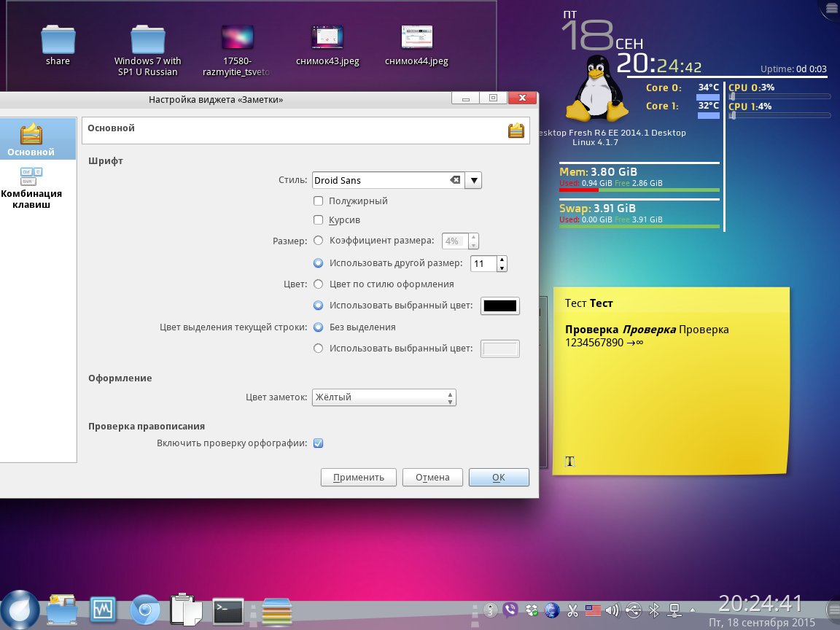Open the KDE application launcher menu
Image resolution: width=840 pixels, height=630 pixels.
point(20,610)
